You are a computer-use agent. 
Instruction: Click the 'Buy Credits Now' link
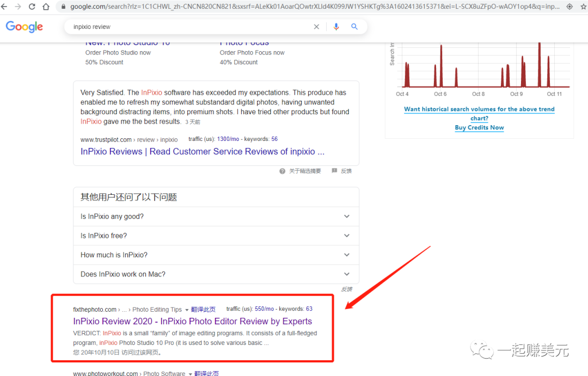point(479,127)
